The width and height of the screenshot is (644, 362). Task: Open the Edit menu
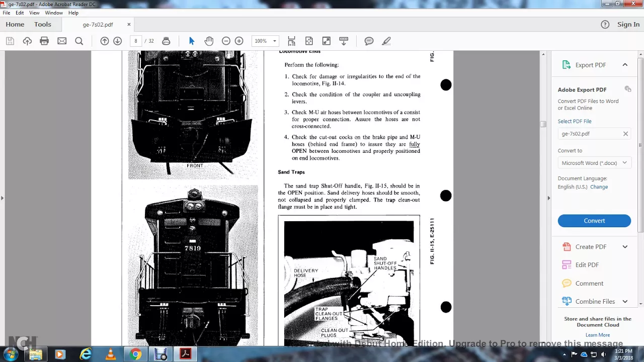[20, 13]
